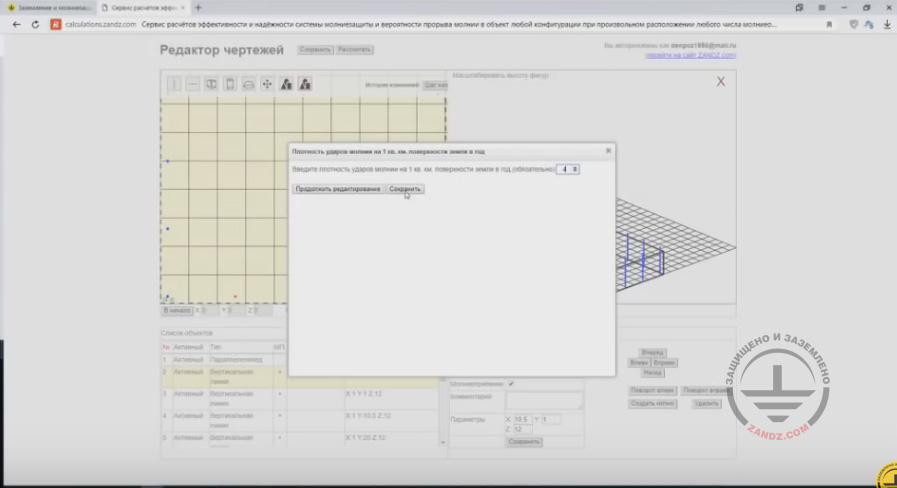The image size is (897, 488).
Task: Click the Z parameter field showing 12
Action: tap(522, 429)
